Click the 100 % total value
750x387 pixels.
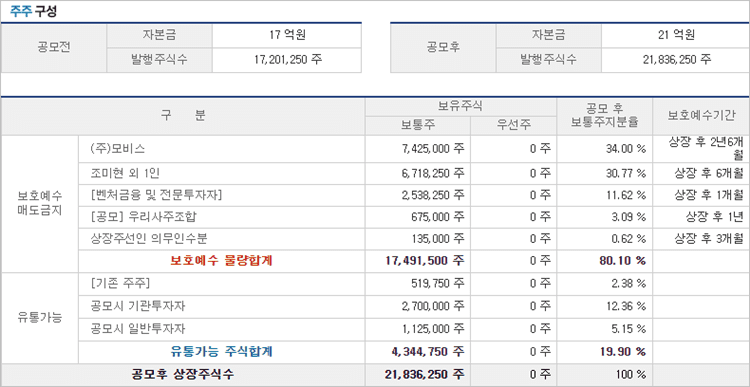630,375
